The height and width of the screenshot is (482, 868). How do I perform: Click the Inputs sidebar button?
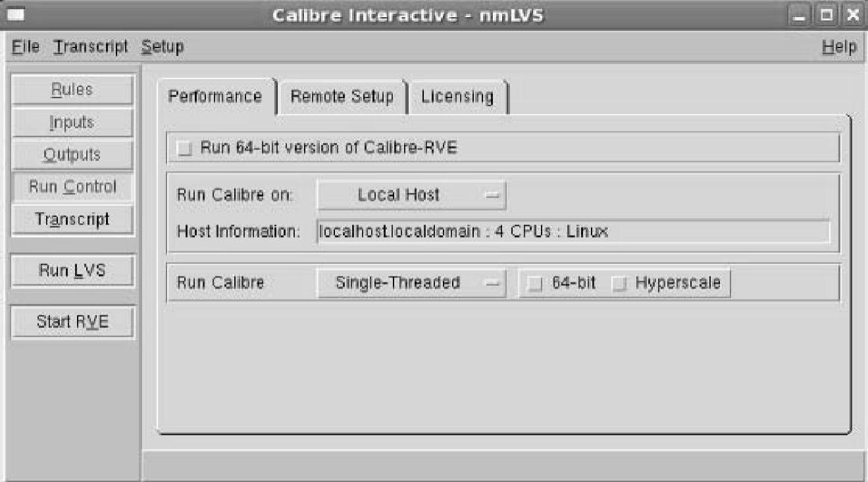click(x=72, y=122)
